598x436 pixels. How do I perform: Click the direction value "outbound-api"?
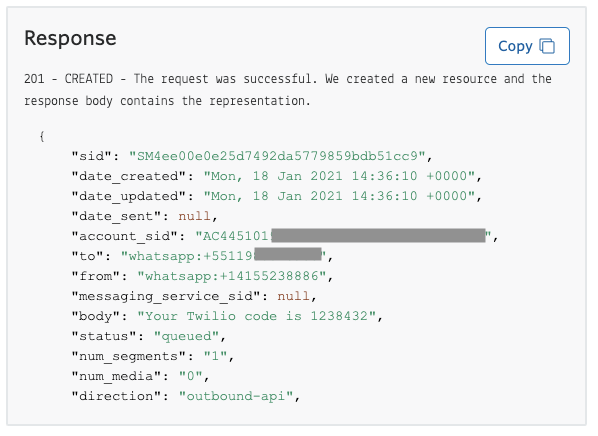[x=236, y=396]
